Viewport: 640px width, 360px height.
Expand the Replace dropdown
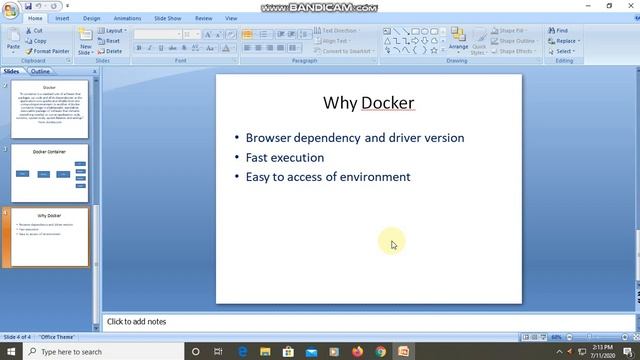[x=579, y=41]
